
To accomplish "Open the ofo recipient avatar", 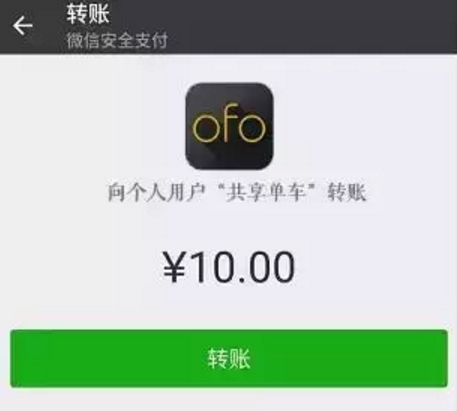I will (229, 126).
